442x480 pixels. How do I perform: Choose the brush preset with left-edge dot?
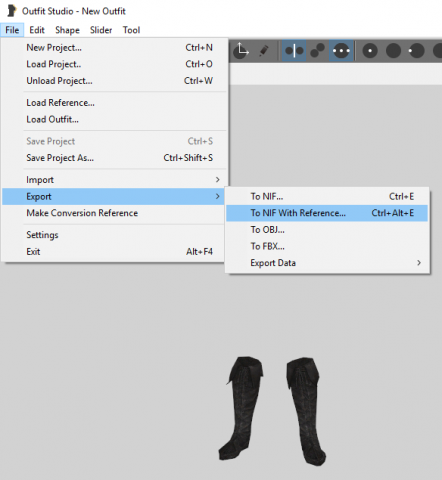pos(416,51)
